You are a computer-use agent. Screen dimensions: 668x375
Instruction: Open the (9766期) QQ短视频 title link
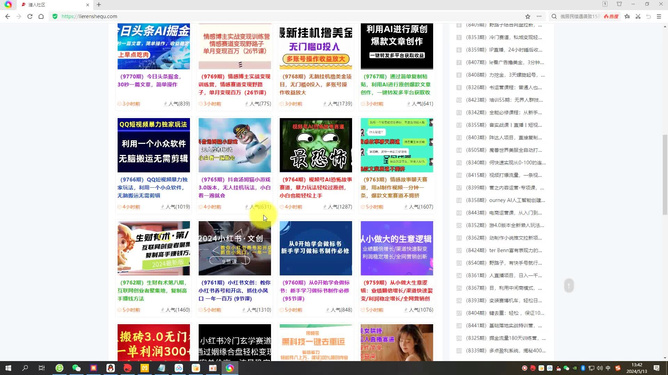(153, 188)
